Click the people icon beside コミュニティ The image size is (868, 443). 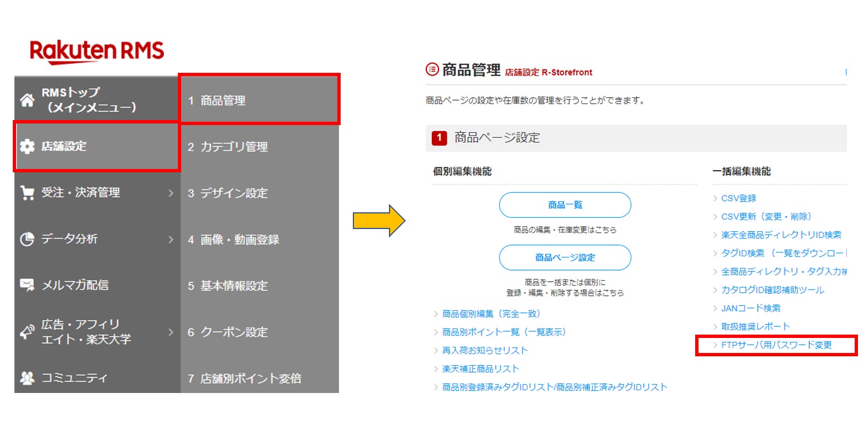[27, 378]
